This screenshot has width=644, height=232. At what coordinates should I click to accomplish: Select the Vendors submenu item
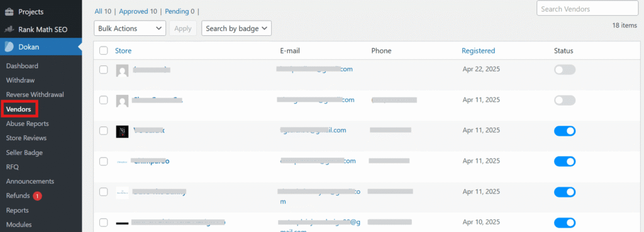click(18, 109)
